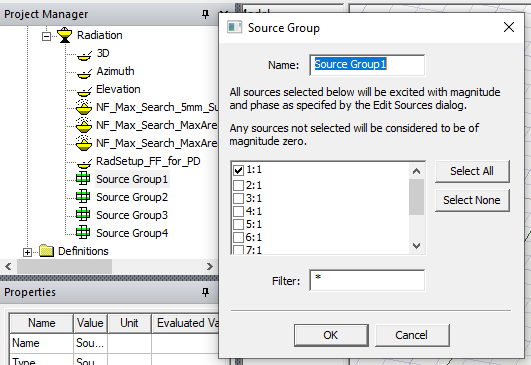The height and width of the screenshot is (365, 531).
Task: Click the source list scrollbar thumb
Action: pyautogui.click(x=417, y=197)
